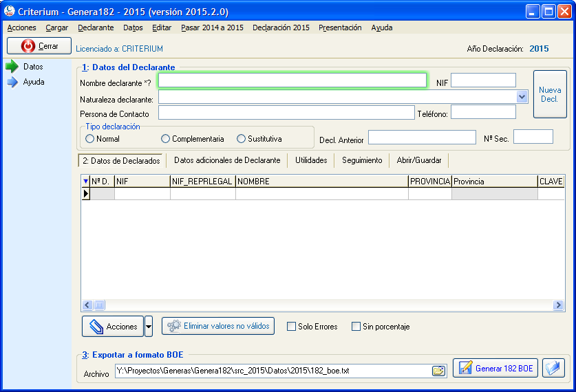This screenshot has height=392, width=576.
Task: Click the Nueva Decl. button
Action: click(550, 94)
